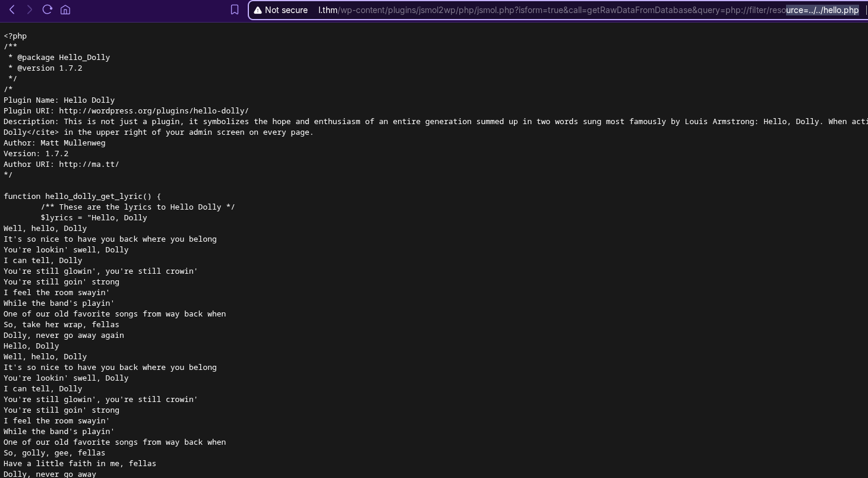
Task: Click the $lyrics variable assignment line
Action: (x=93, y=218)
